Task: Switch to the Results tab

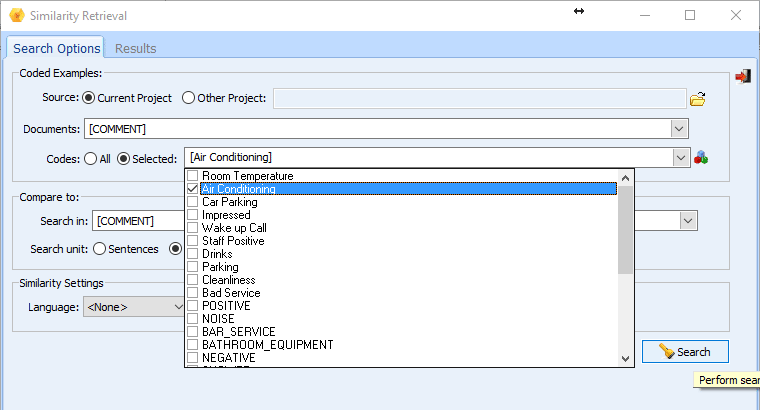Action: click(135, 48)
